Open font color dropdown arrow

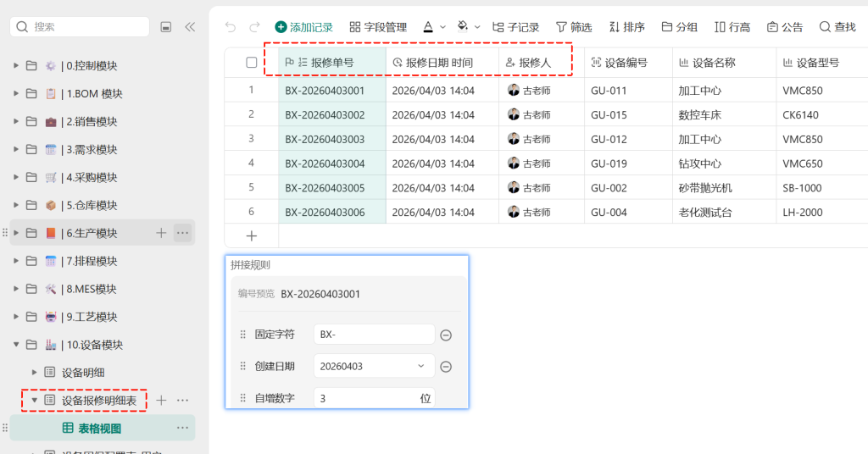442,27
